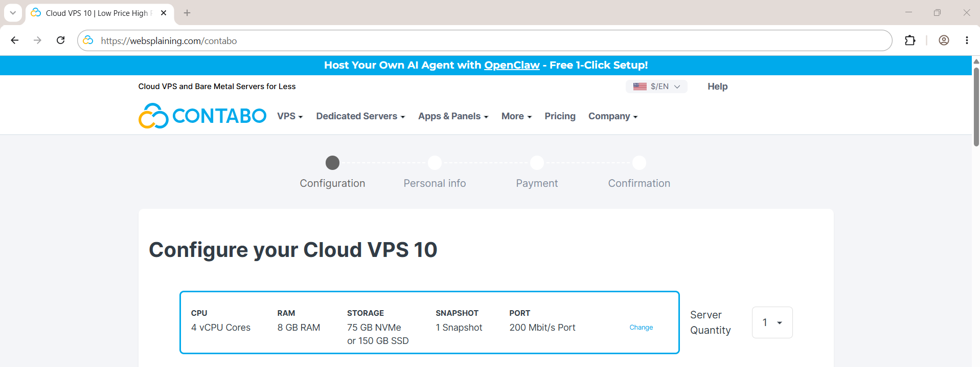This screenshot has width=980, height=367.
Task: Click the 'Configure your Cloud VPS 10' heading
Action: 293,250
